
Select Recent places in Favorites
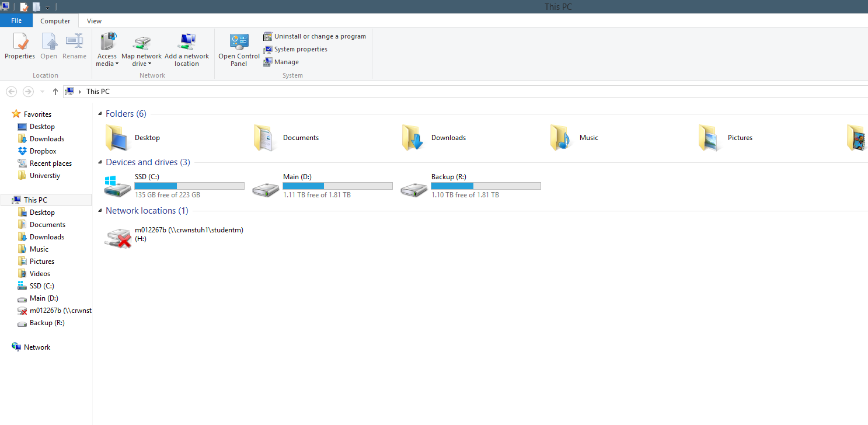tap(51, 163)
